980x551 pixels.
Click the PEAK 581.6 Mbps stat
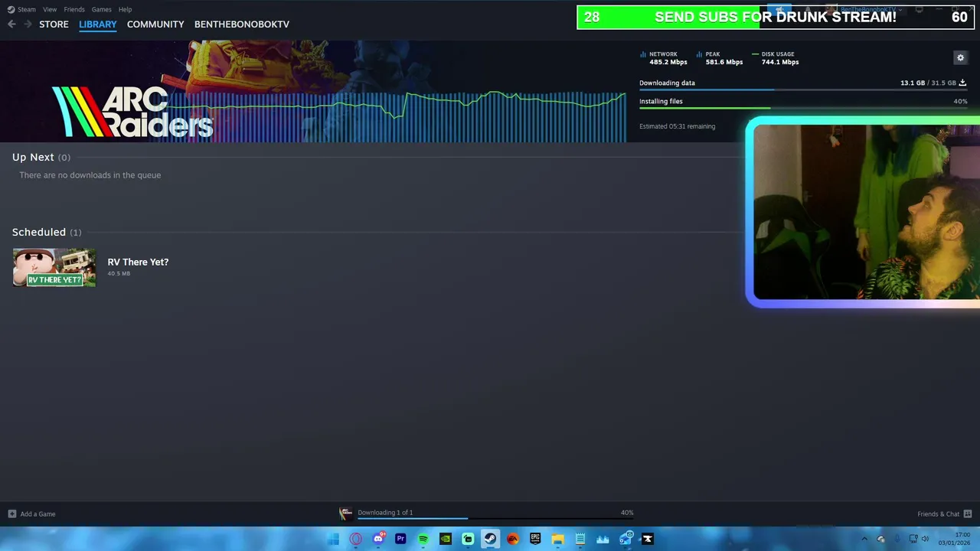click(x=720, y=58)
